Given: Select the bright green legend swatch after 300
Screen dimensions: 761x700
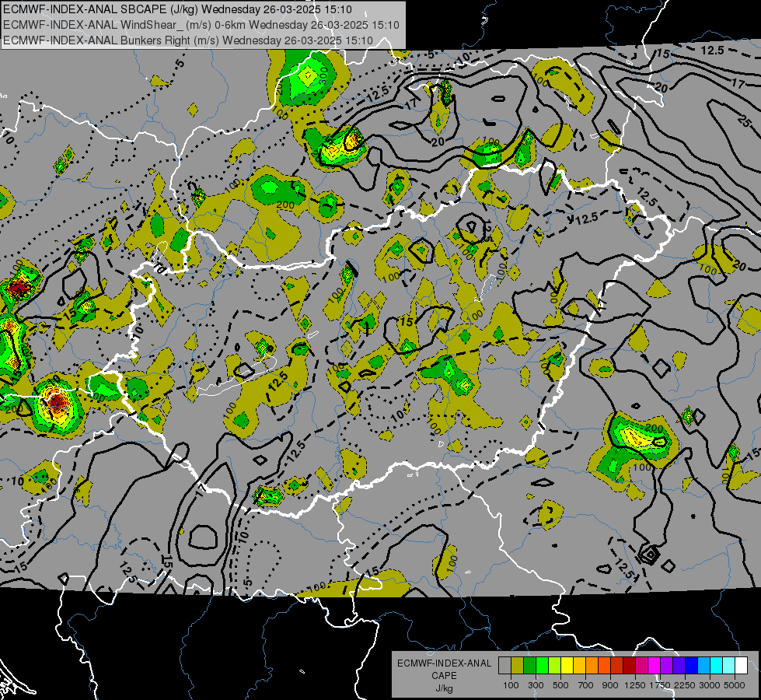Looking at the screenshot, I should click(x=542, y=666).
